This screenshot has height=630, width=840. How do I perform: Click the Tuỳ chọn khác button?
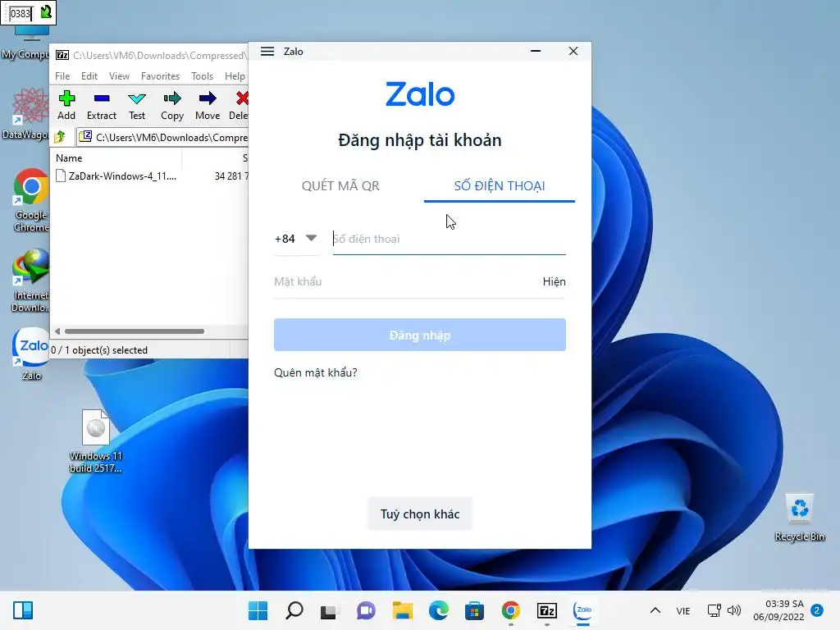[419, 514]
